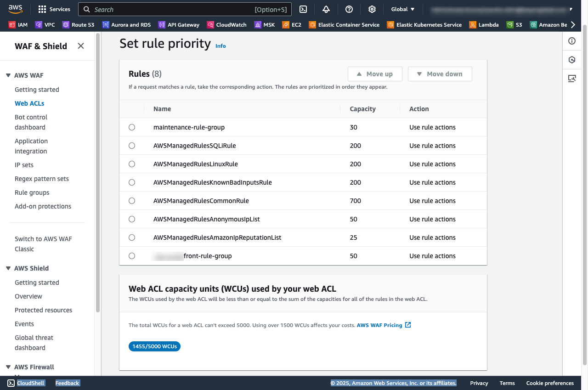588x390 pixels.
Task: Open the Info link beside title
Action: pos(220,46)
